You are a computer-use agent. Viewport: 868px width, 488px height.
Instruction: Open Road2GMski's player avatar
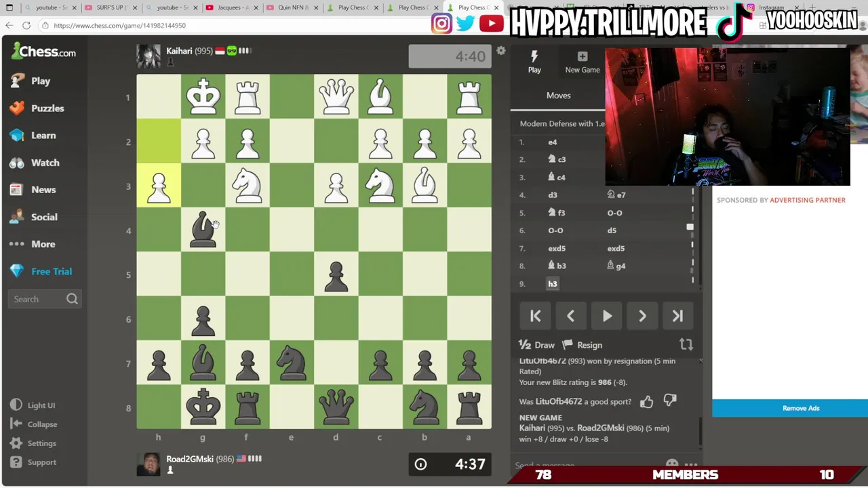[x=149, y=464]
